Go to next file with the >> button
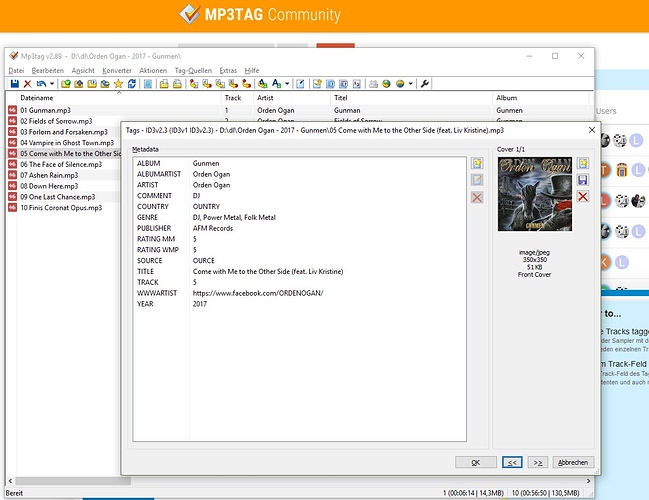649x500 pixels. [x=538, y=462]
